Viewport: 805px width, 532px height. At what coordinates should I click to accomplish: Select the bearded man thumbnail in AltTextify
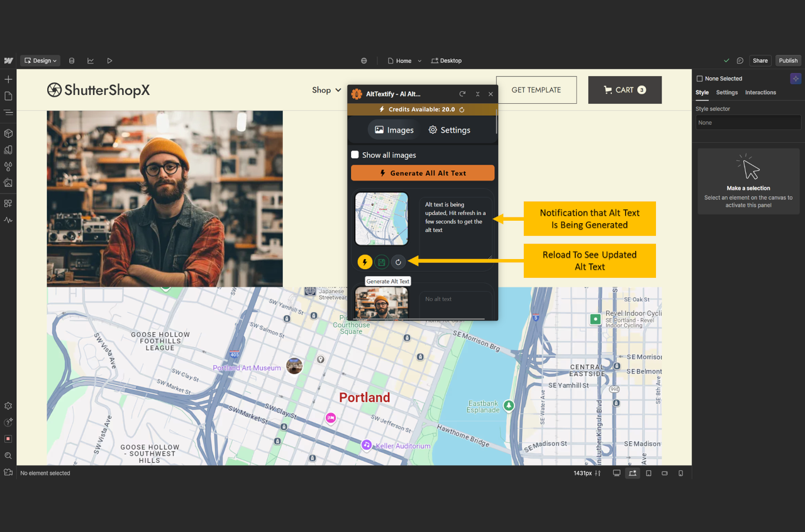(382, 303)
